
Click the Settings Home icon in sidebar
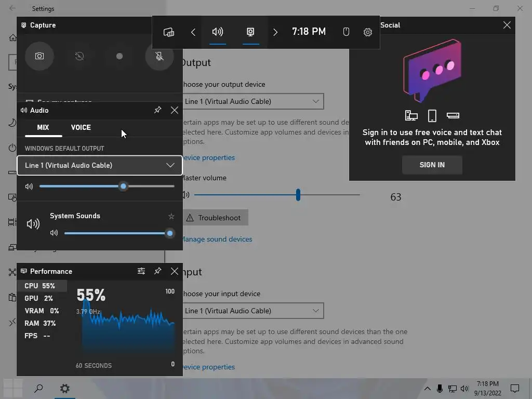click(x=12, y=37)
